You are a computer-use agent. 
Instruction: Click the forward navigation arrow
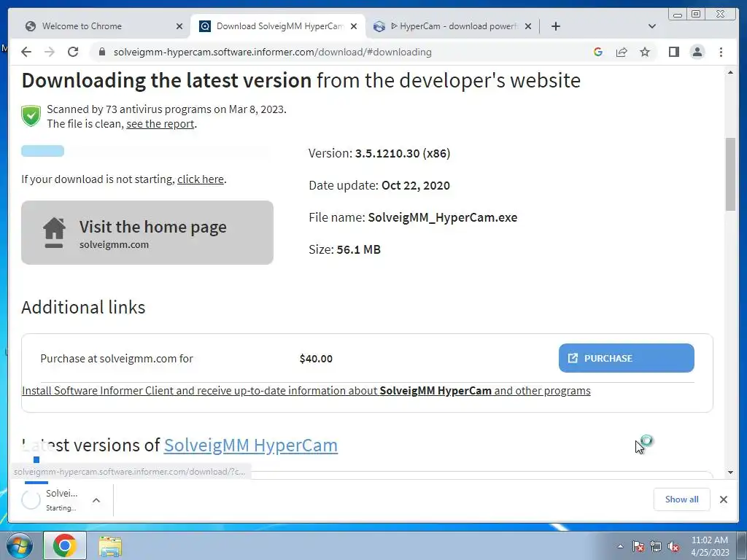tap(50, 52)
